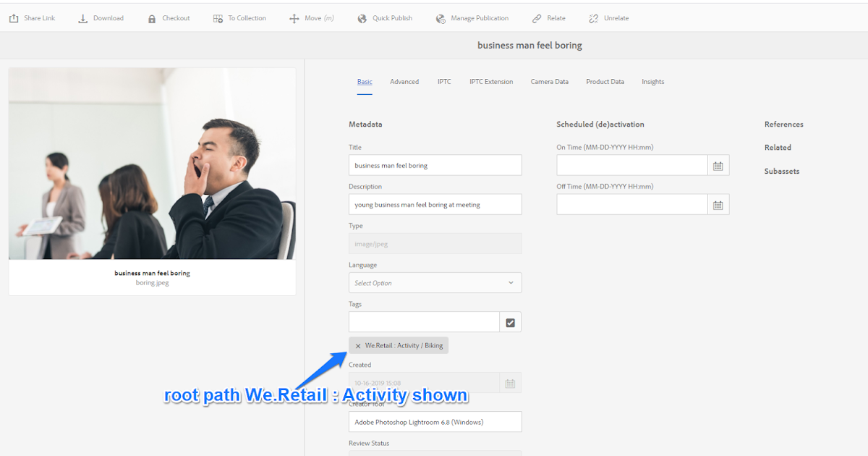Open the Camera Data tab

pyautogui.click(x=550, y=81)
